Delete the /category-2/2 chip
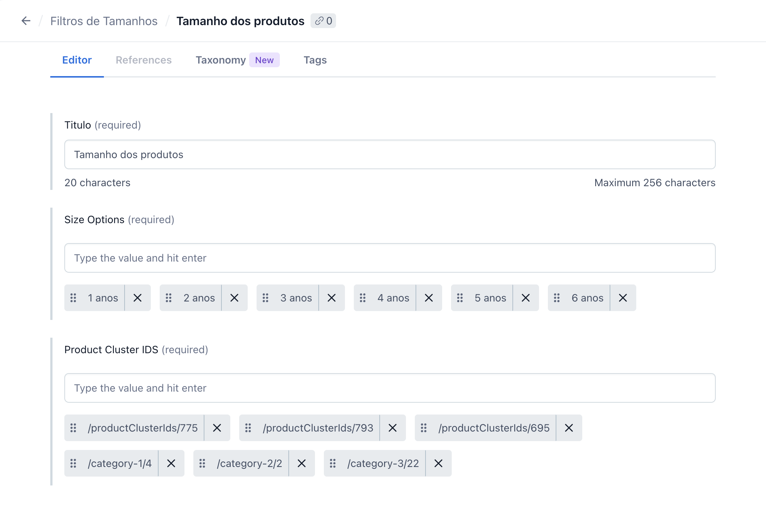Viewport: 766px width, 532px height. point(302,463)
